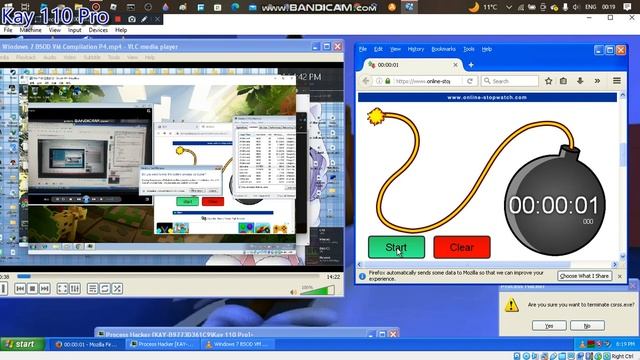Open VirtualBox Input menu

click(x=74, y=30)
